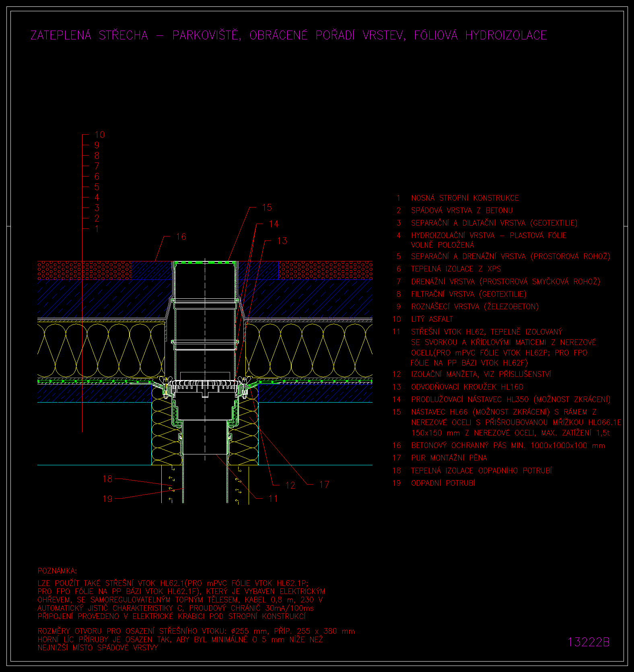Click leader label 13 in drawing

[282, 241]
